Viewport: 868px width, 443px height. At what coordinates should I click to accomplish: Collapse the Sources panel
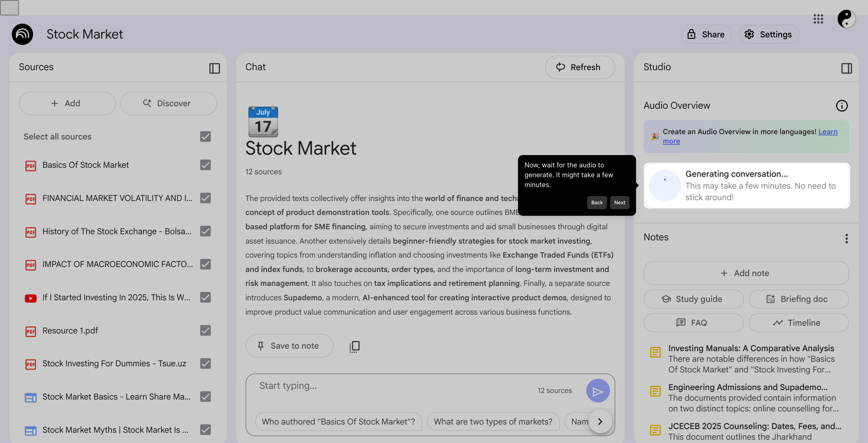click(214, 68)
